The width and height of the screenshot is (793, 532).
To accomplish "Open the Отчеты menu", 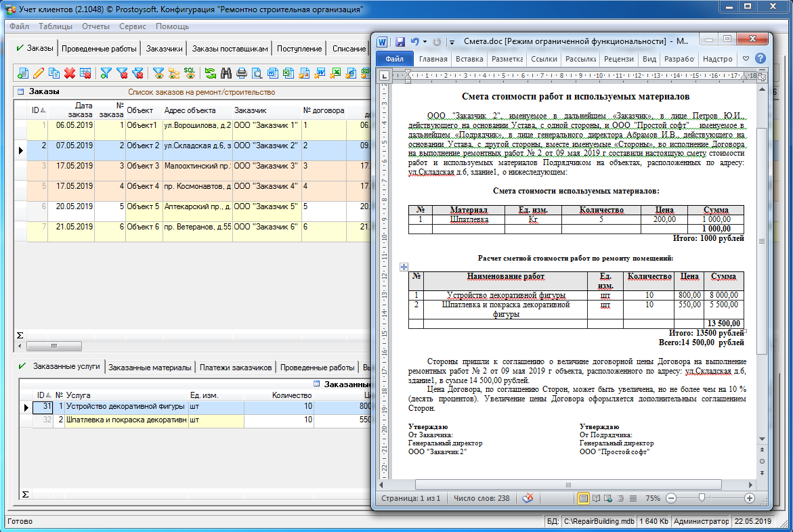I will click(x=95, y=26).
